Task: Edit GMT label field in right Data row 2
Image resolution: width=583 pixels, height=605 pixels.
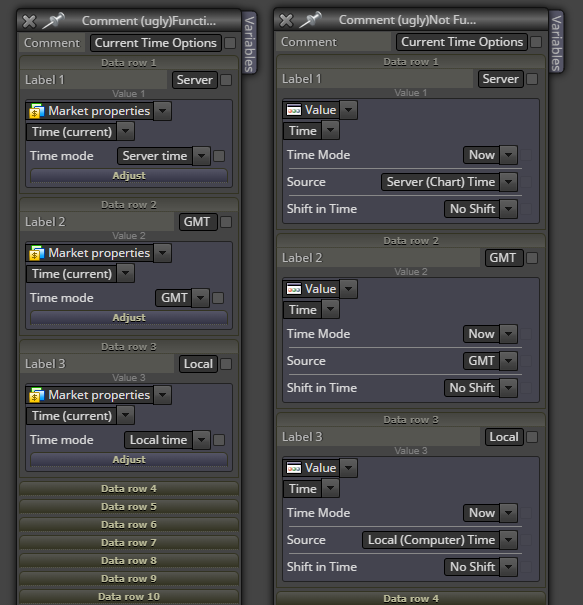Action: pyautogui.click(x=504, y=258)
